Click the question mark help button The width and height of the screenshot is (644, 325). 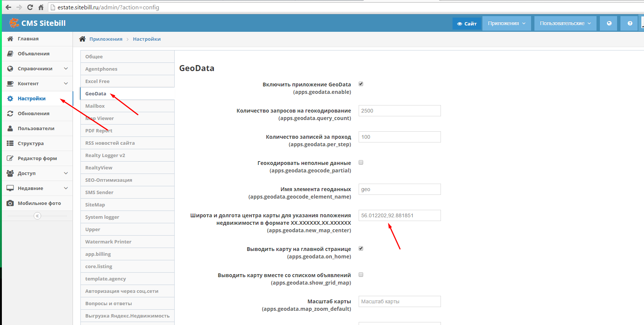630,23
